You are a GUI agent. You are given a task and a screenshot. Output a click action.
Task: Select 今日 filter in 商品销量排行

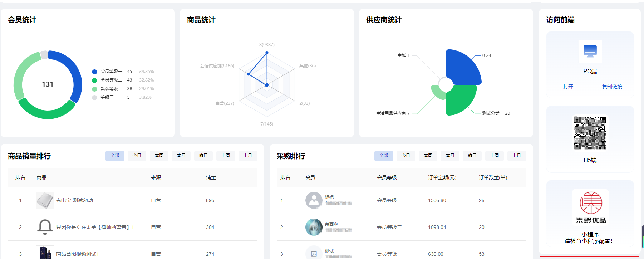click(137, 156)
